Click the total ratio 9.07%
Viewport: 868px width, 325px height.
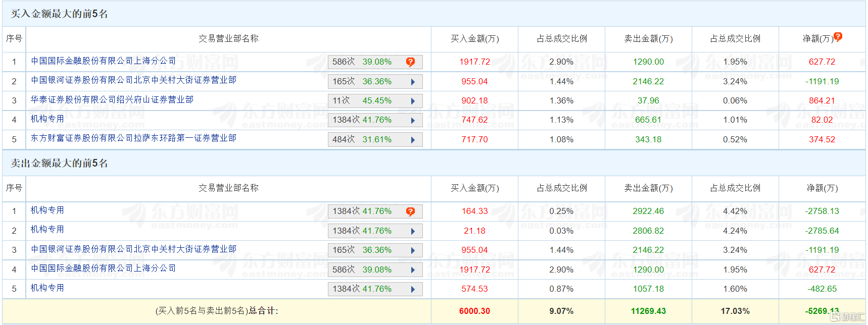(x=561, y=311)
